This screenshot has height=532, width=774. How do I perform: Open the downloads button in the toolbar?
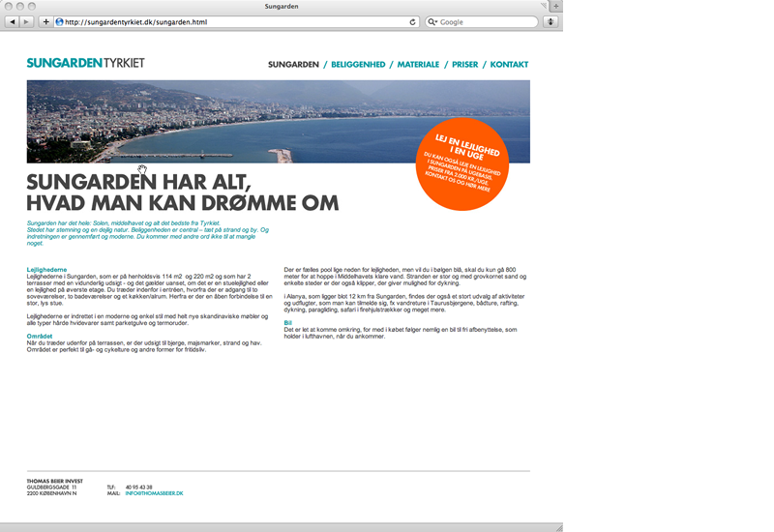[x=551, y=21]
